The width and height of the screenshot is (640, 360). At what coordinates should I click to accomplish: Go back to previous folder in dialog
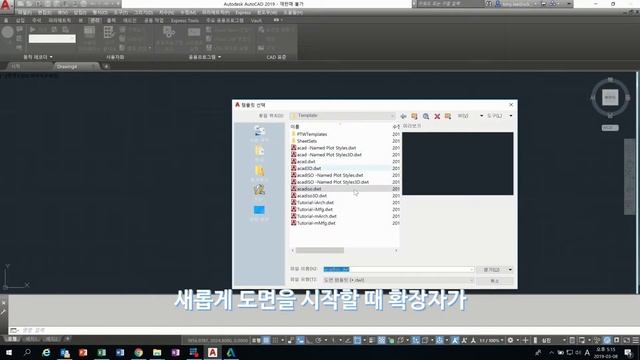(403, 116)
